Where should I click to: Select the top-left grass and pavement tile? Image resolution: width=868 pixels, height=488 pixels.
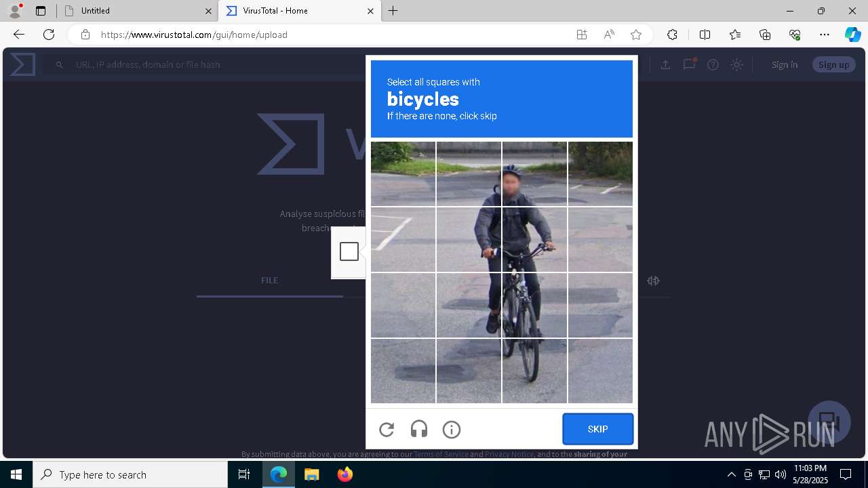(x=403, y=174)
